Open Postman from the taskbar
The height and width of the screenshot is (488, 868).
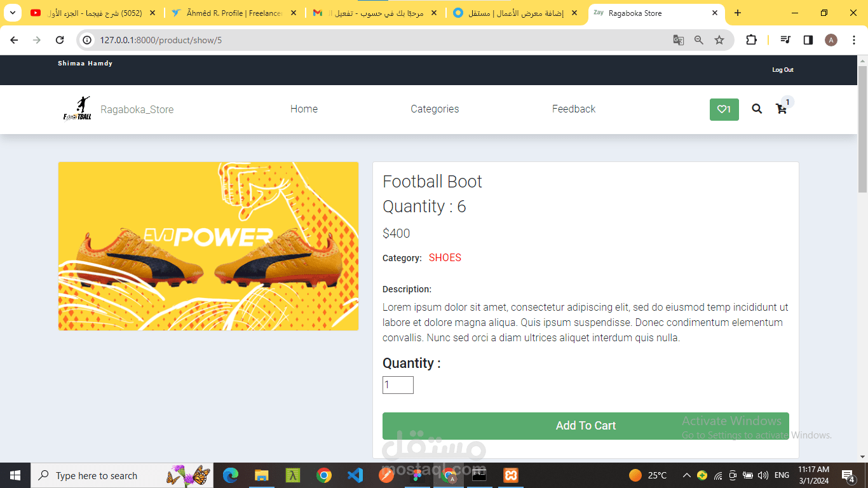tap(386, 475)
